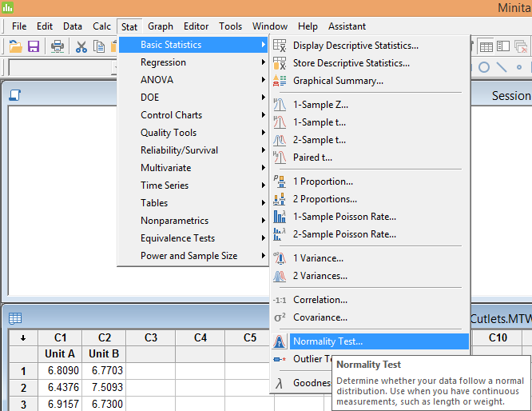Expand the Quality Tools submenu
The image size is (532, 411).
click(x=193, y=133)
